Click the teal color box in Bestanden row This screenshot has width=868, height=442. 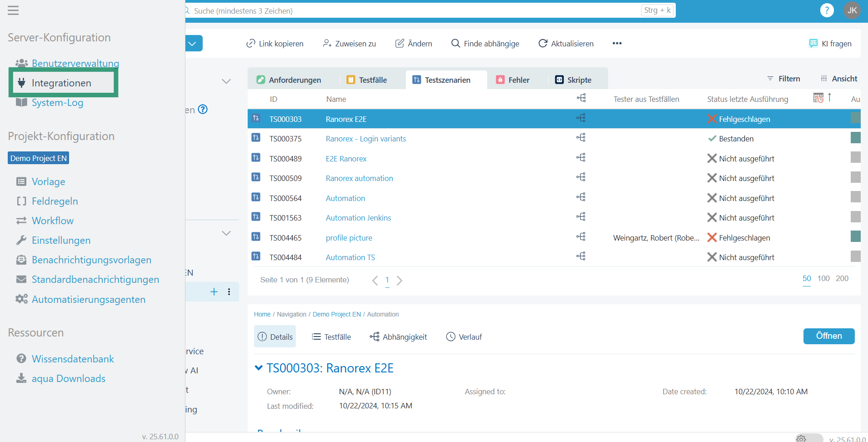855,138
